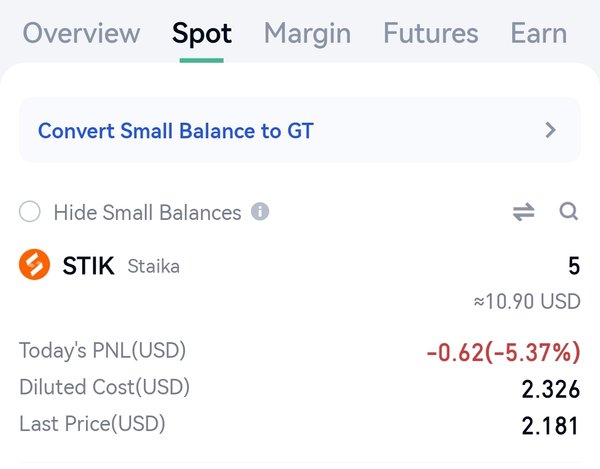This screenshot has height=469, width=600.
Task: Tap the swap arrows sort icon
Action: (x=523, y=212)
